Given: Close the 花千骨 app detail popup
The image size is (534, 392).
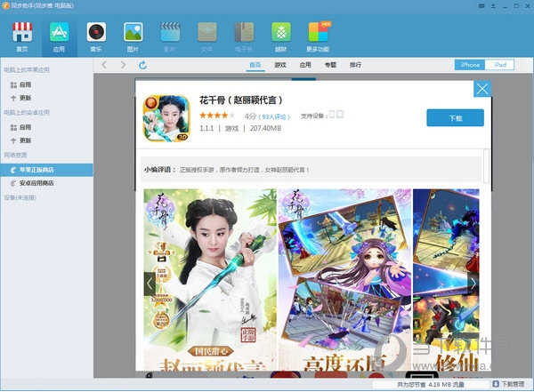Looking at the screenshot, I should coord(482,89).
